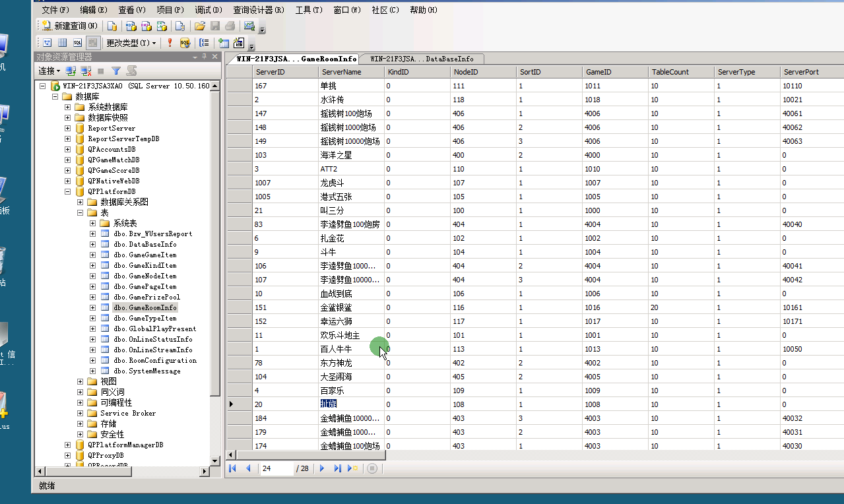Open the 帮助(H) menu

point(423,10)
